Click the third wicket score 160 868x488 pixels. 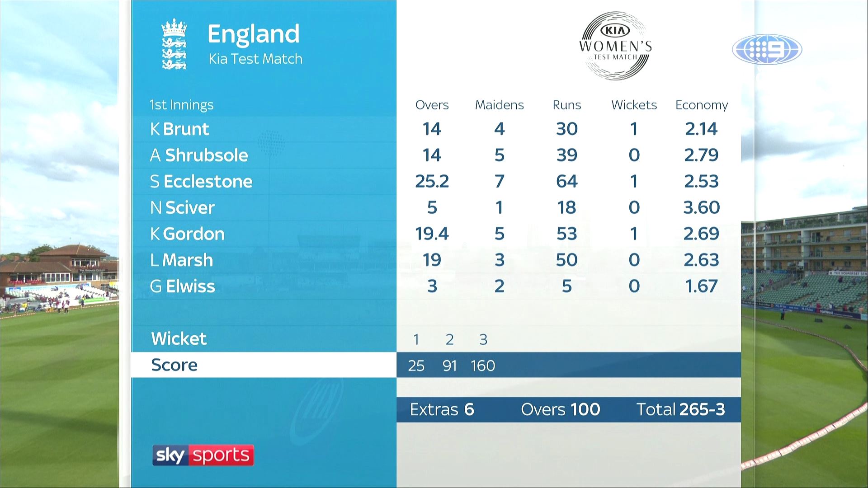(483, 366)
